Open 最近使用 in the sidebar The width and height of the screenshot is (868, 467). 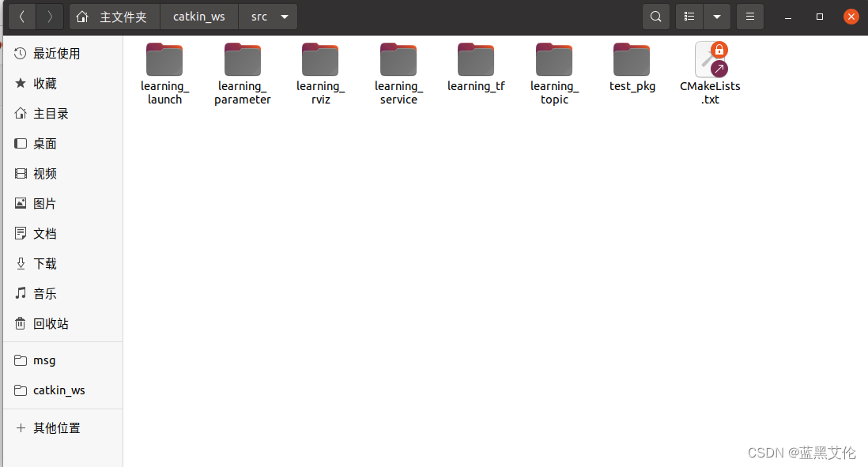click(x=63, y=54)
